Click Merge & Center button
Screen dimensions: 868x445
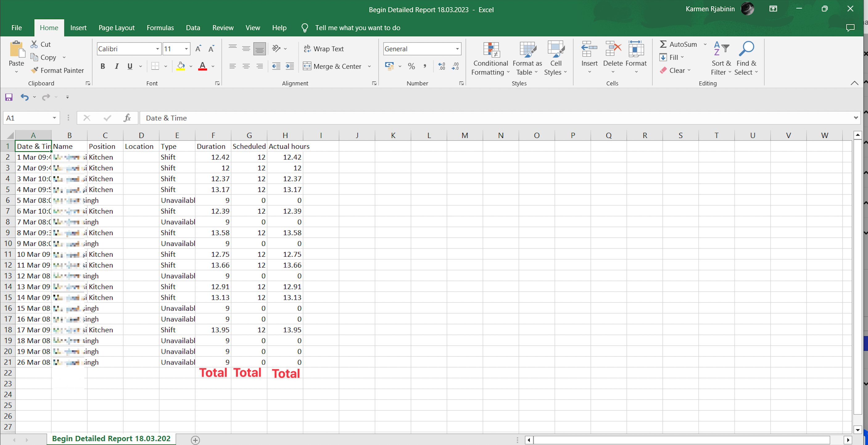pyautogui.click(x=333, y=66)
